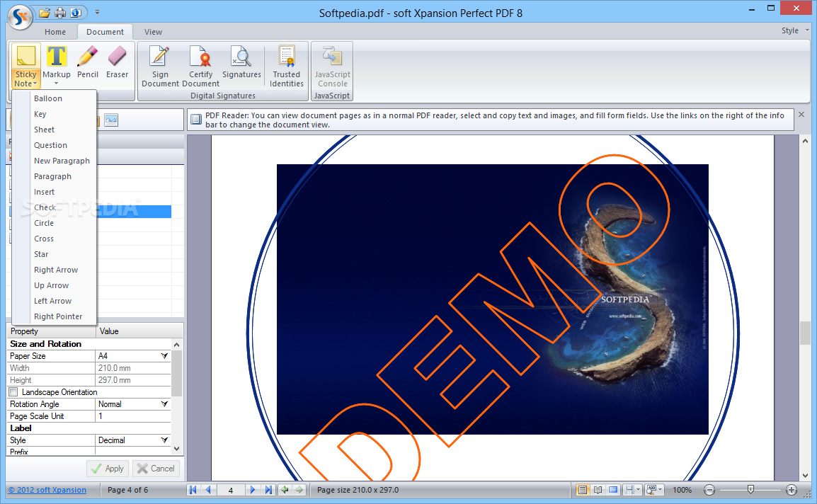
Task: Go to the first page
Action: pos(193,490)
